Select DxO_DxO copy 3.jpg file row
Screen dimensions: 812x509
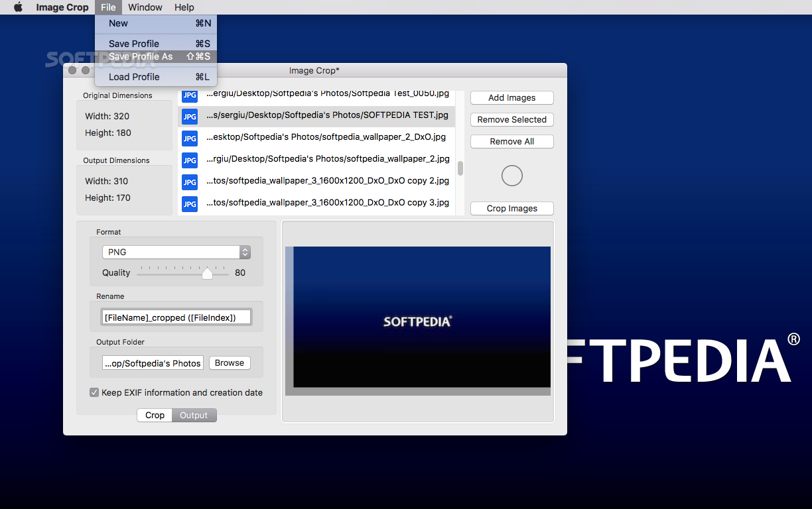pos(316,204)
